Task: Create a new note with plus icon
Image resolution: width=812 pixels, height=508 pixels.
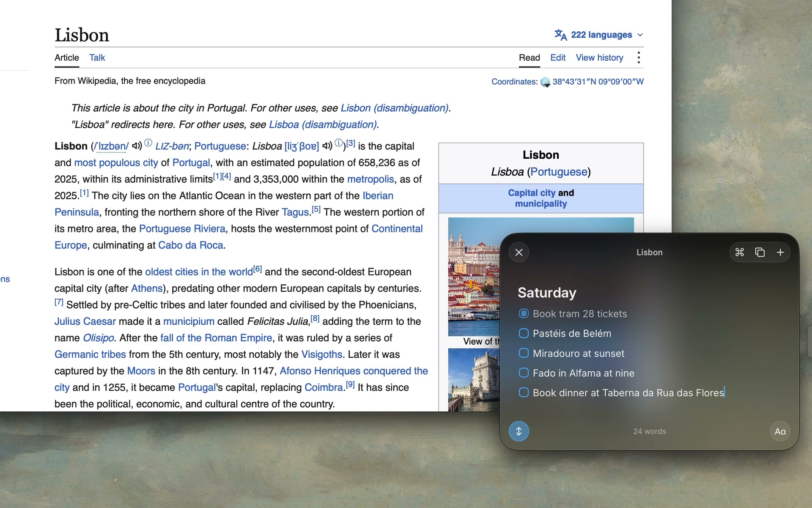Action: click(x=780, y=252)
